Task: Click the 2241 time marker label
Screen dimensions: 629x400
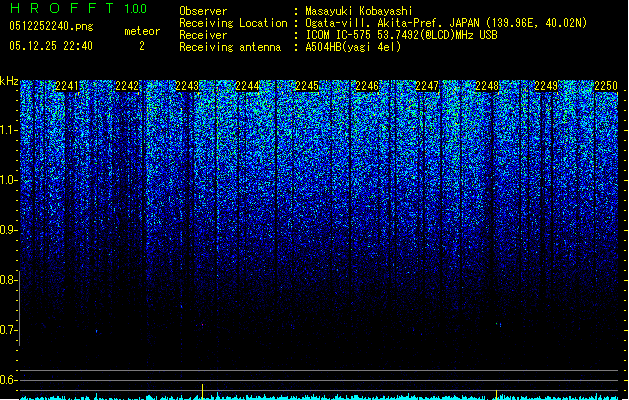Action: (67, 86)
